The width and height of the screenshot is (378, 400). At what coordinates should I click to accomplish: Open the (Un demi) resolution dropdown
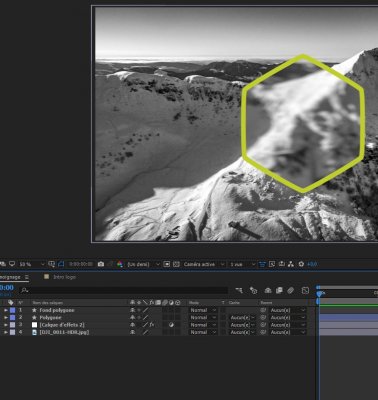(143, 264)
